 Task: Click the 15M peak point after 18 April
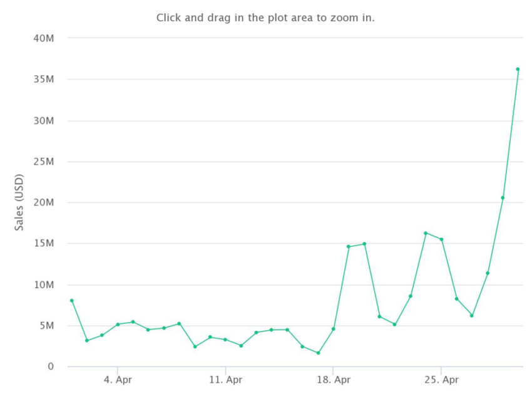tap(364, 244)
